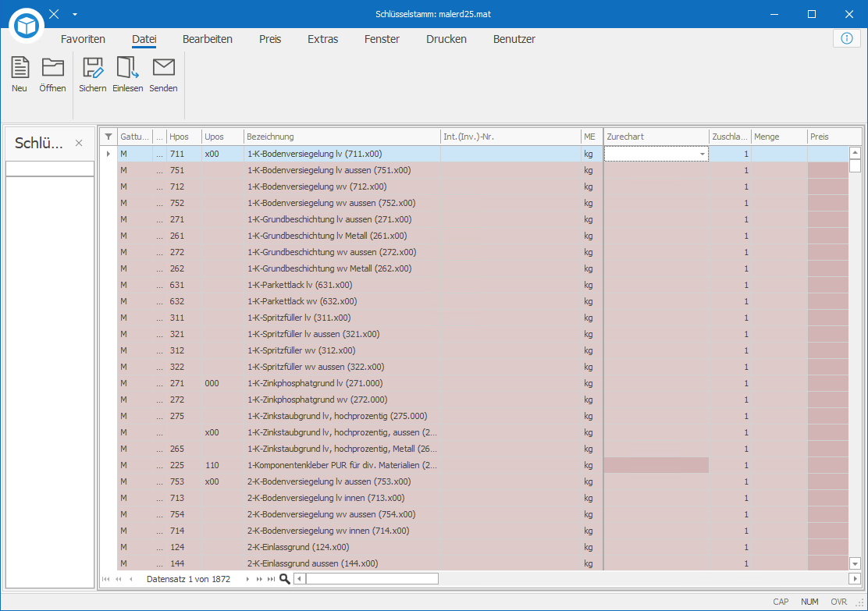The width and height of the screenshot is (868, 611).
Task: Sort by the Int.(Inv.)-Nr. column header
Action: pyautogui.click(x=510, y=137)
